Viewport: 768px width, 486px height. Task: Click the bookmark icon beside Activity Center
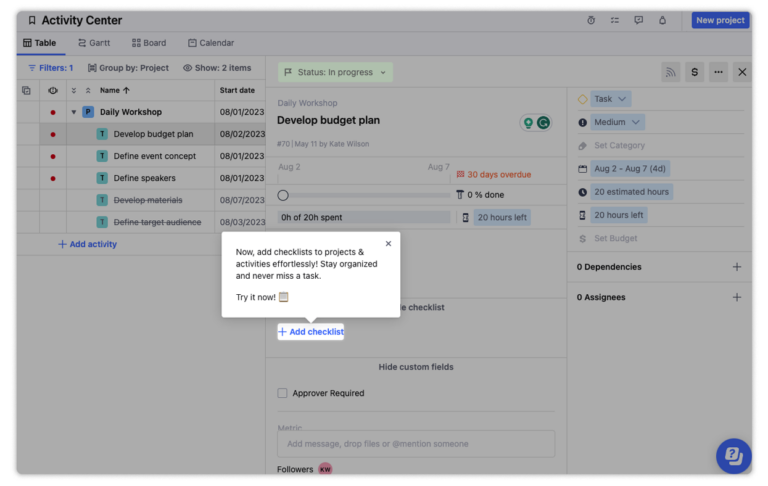(32, 20)
